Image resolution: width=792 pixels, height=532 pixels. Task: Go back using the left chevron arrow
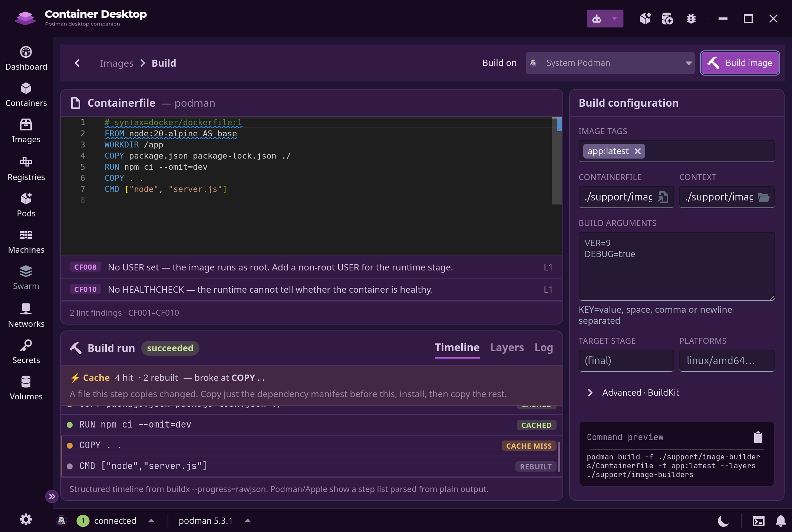[x=77, y=63]
